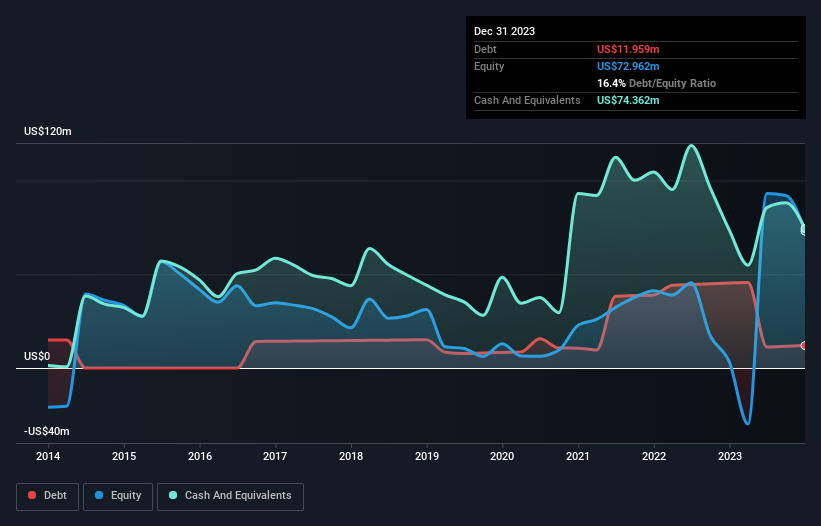The height and width of the screenshot is (526, 821).
Task: Click the 2016 x-axis label
Action: pos(200,456)
